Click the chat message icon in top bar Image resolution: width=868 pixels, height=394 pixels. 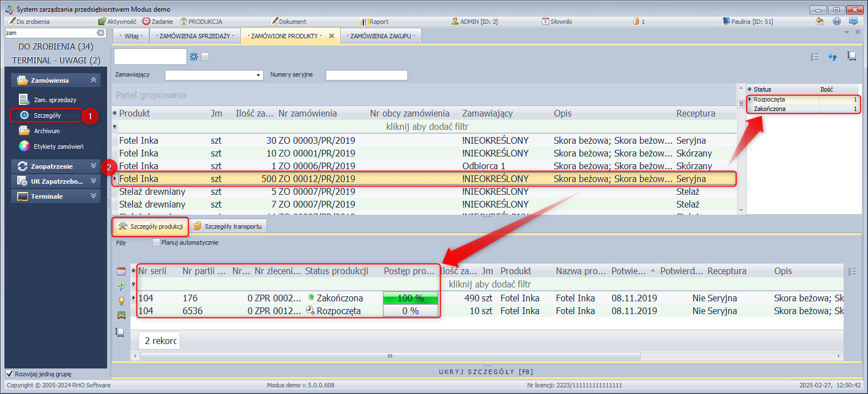[853, 21]
